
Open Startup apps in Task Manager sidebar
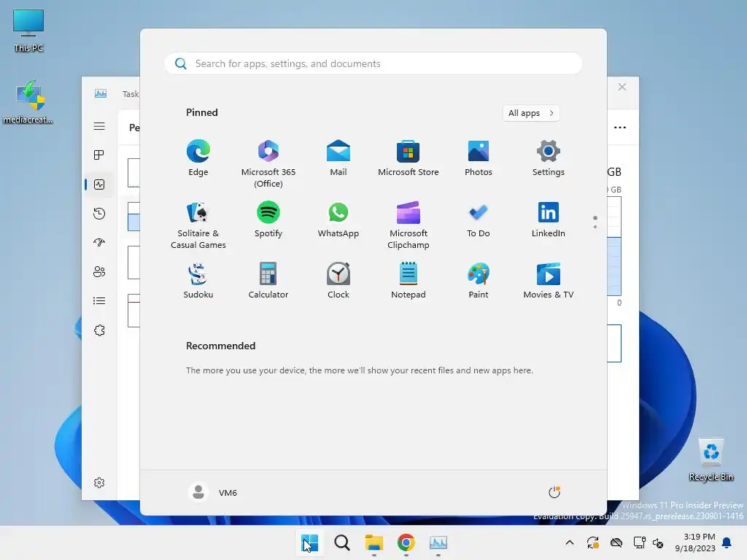coord(99,242)
